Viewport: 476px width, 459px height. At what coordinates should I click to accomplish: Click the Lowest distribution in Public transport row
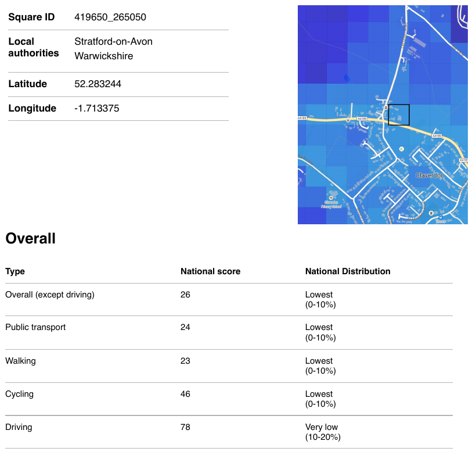pyautogui.click(x=320, y=332)
